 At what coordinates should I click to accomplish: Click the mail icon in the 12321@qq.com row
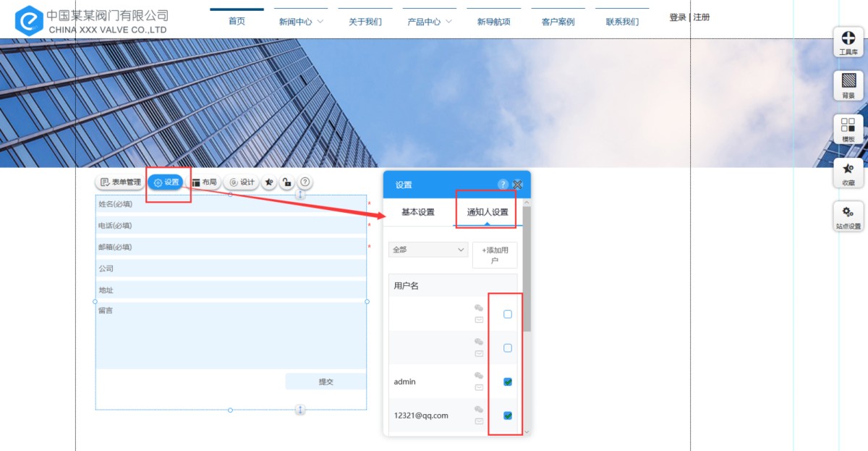479,421
